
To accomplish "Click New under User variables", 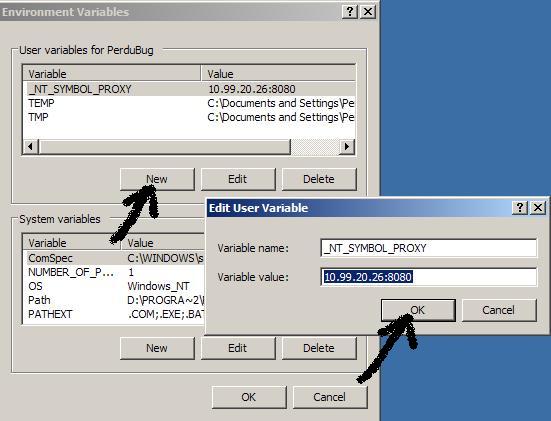I will [157, 179].
